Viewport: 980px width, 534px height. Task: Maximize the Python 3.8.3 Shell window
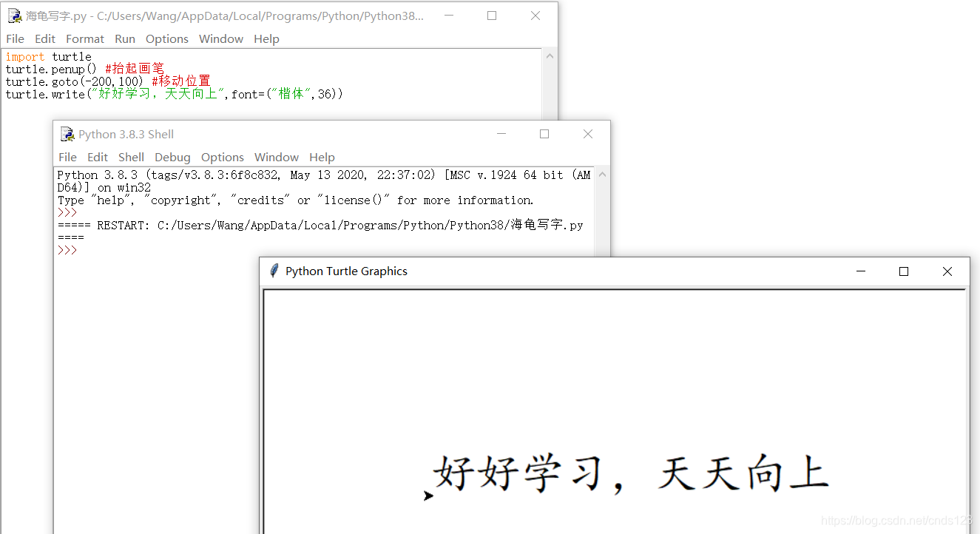544,134
